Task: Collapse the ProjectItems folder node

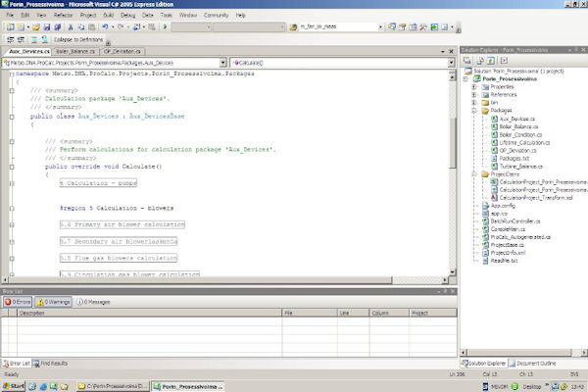Action: coord(474,174)
